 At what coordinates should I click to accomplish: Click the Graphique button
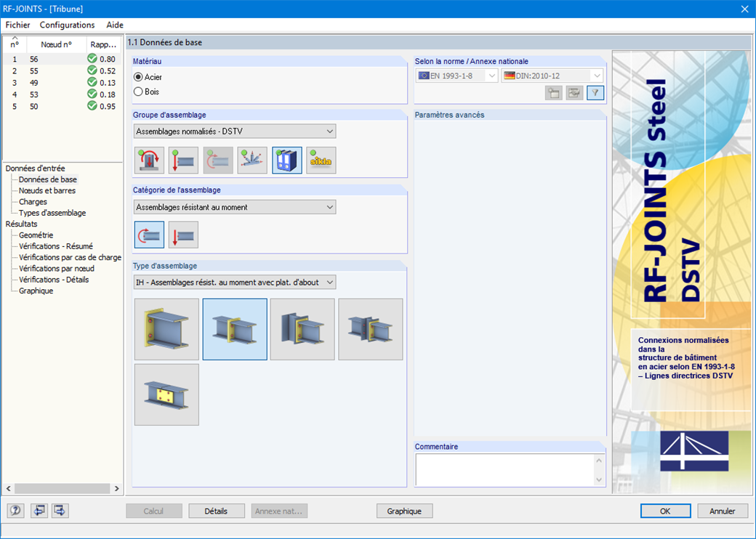[404, 511]
